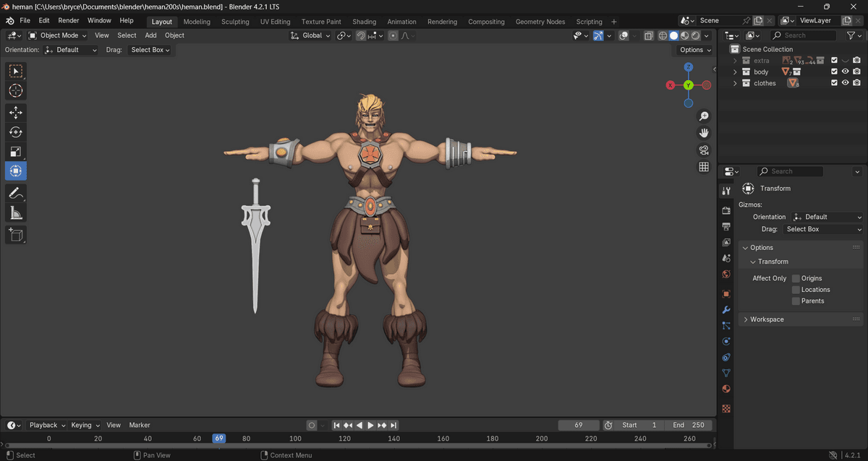This screenshot has height=461, width=868.
Task: Toggle camera view in viewport
Action: [x=703, y=150]
